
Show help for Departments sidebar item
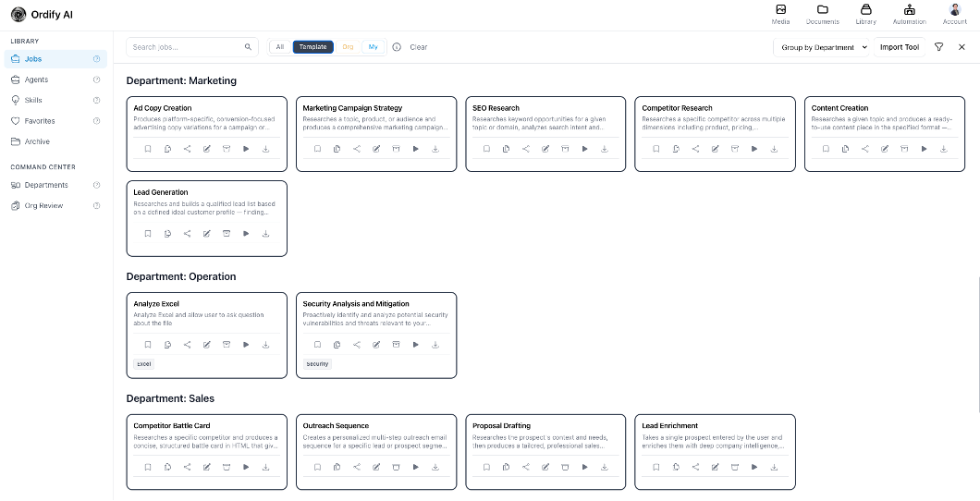coord(97,186)
